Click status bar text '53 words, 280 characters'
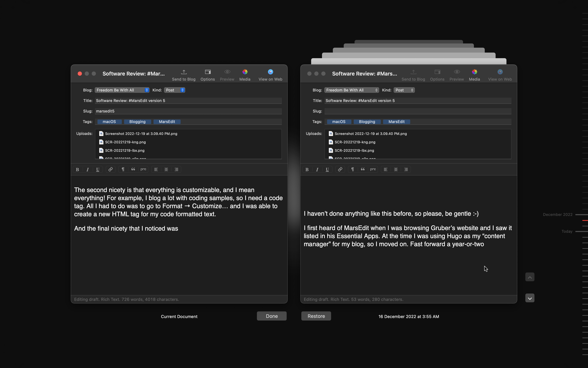The height and width of the screenshot is (368, 588). pos(377,299)
